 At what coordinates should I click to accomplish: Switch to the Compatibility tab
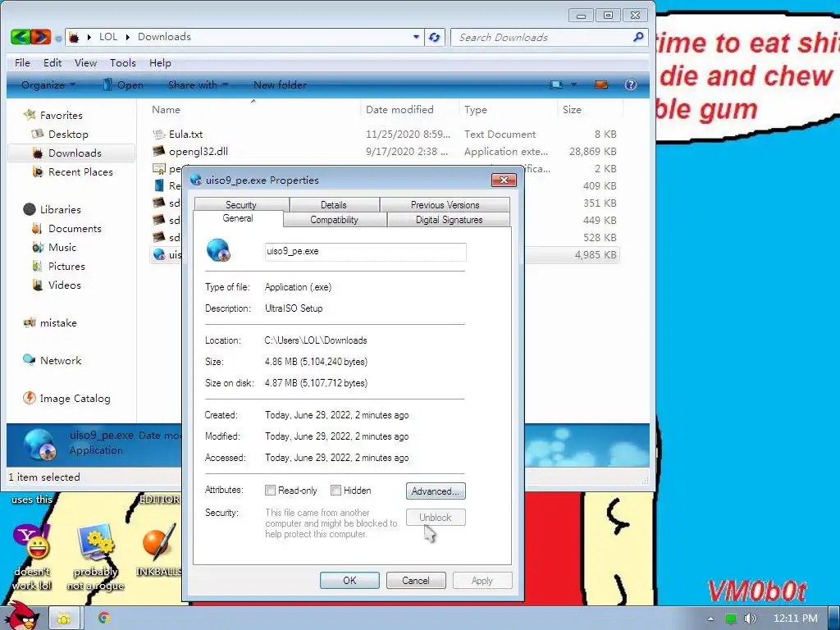point(335,220)
